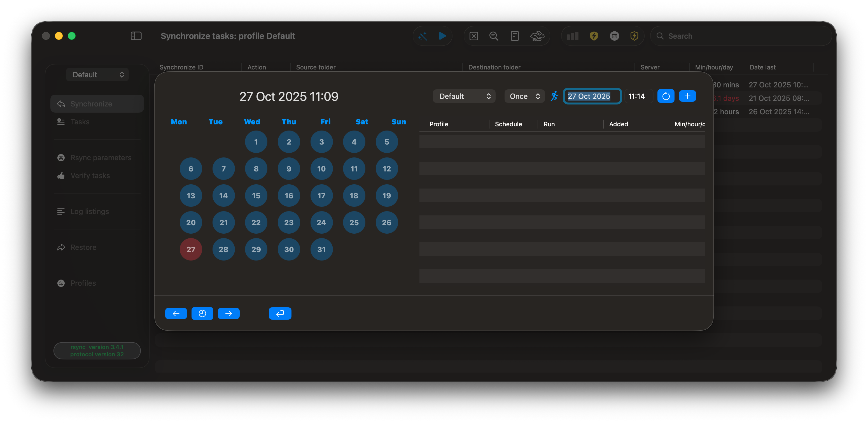This screenshot has width=868, height=423.
Task: Click the blue play execute icon
Action: [x=442, y=36]
